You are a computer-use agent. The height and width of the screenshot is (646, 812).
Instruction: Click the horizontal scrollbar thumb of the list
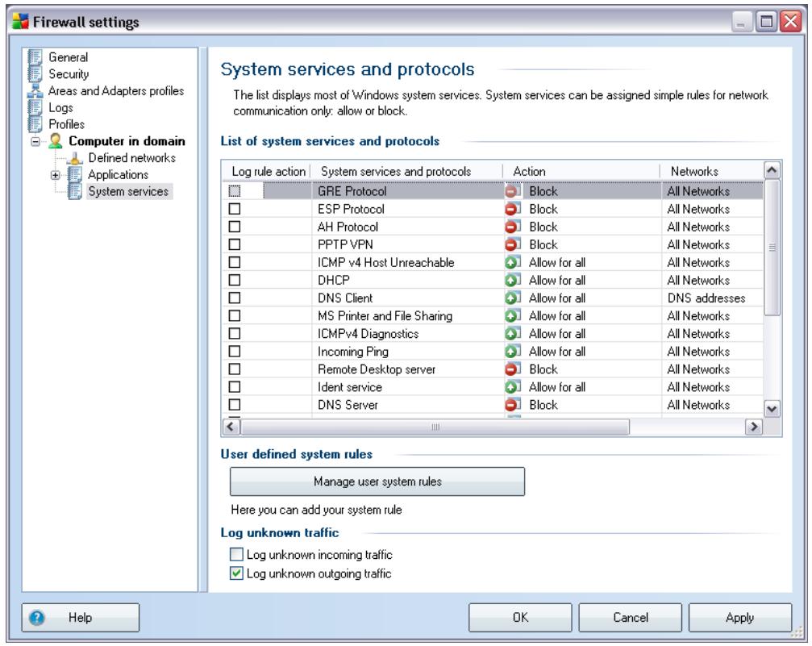point(435,427)
